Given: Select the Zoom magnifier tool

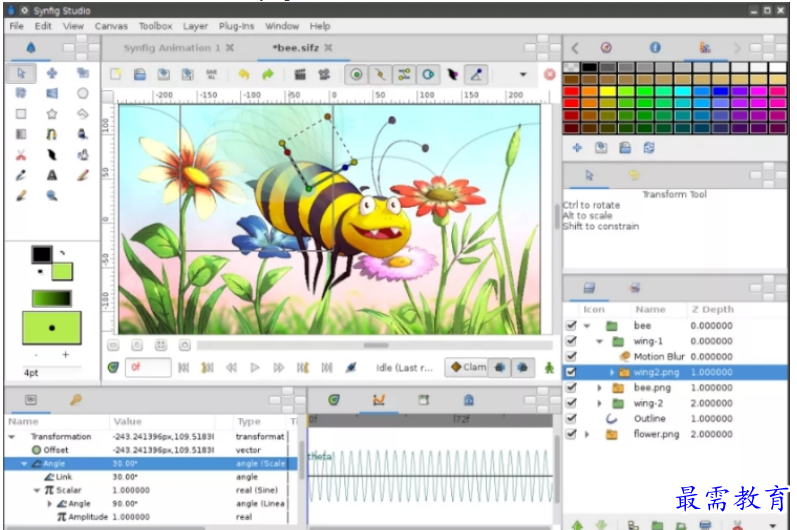Looking at the screenshot, I should pyautogui.click(x=52, y=196).
